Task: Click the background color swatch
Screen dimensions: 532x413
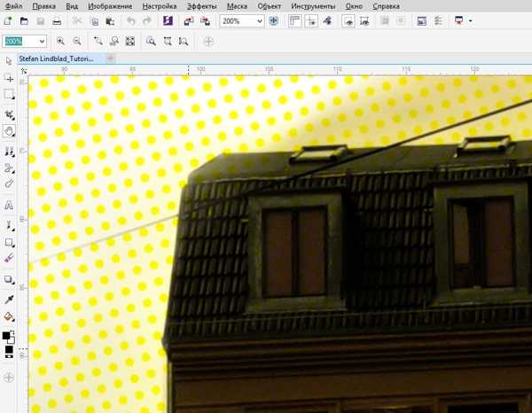Action: tap(12, 339)
